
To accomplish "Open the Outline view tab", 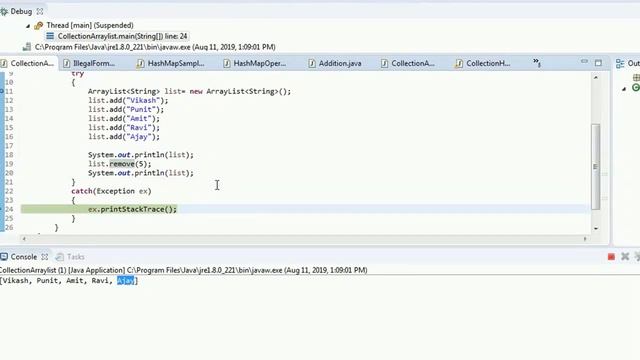I will point(628,63).
